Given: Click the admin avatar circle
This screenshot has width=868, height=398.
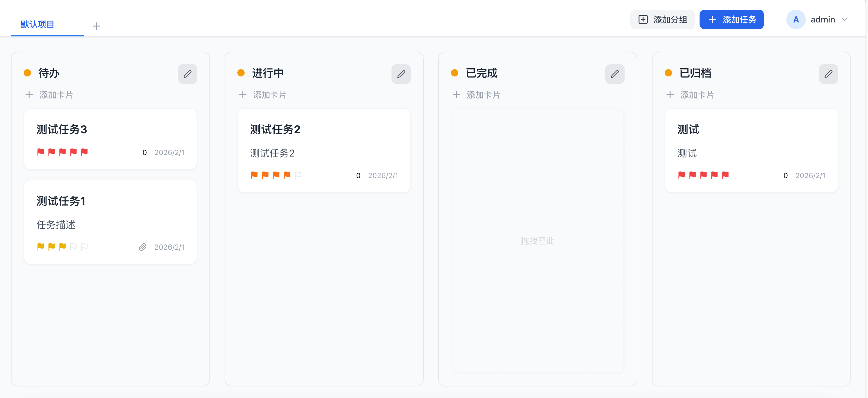Looking at the screenshot, I should pos(795,19).
